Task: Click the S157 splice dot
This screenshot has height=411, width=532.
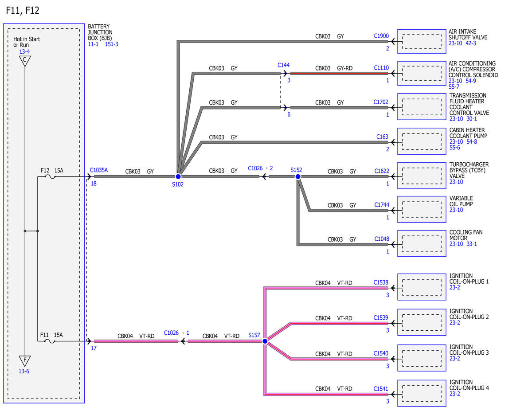Action: coord(265,341)
